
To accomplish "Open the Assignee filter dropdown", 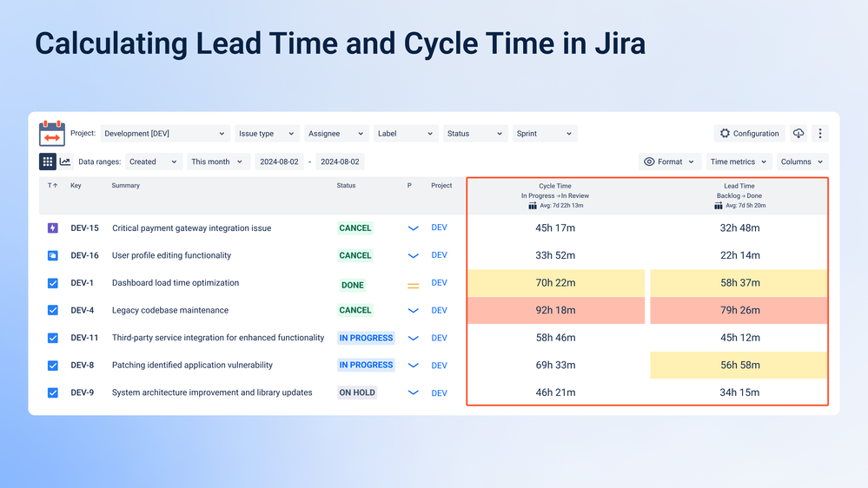I will coord(336,134).
